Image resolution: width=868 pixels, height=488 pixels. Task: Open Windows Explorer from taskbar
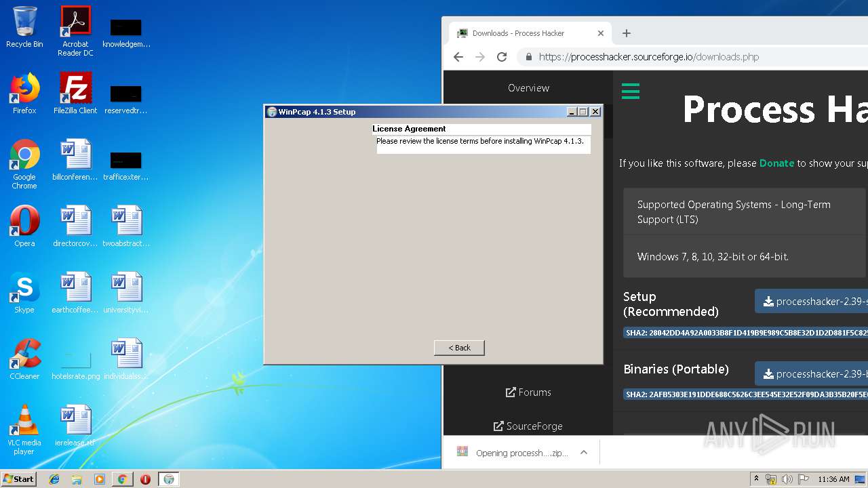pyautogui.click(x=77, y=479)
